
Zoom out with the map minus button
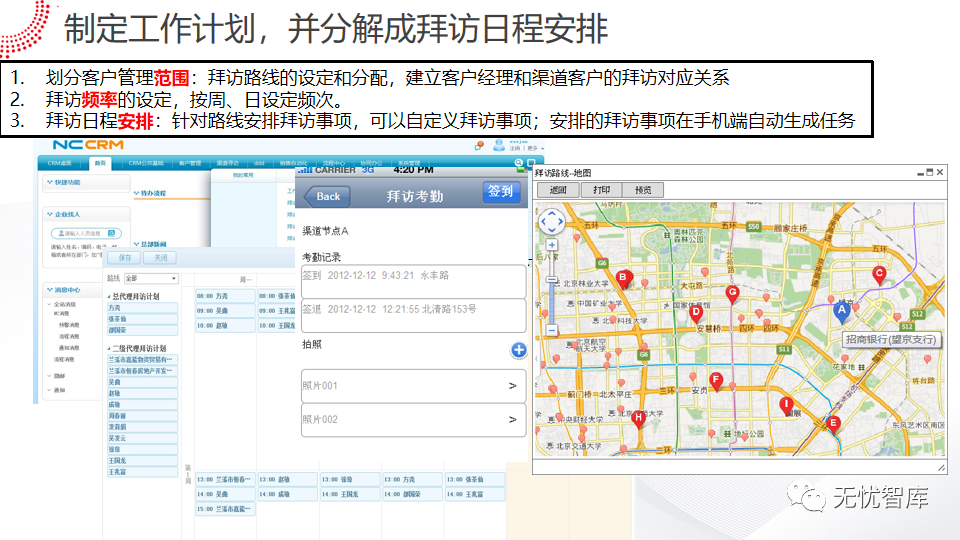[x=552, y=331]
